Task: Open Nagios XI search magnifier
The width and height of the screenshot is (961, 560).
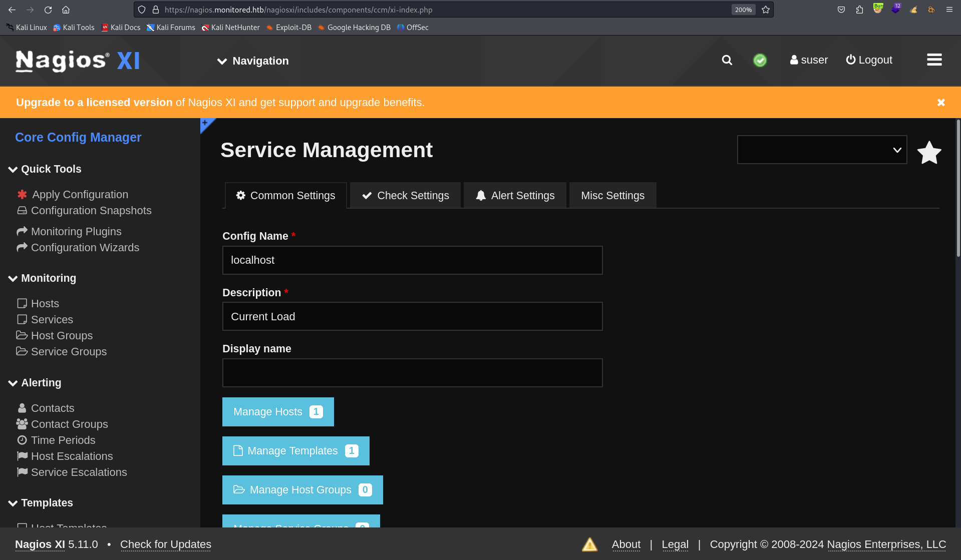Action: 727,60
